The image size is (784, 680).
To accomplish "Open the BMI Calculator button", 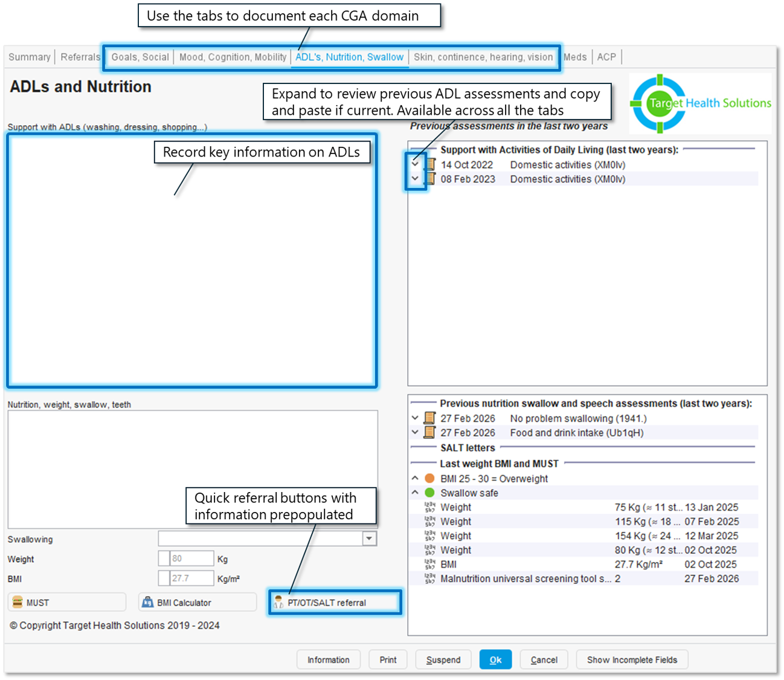I will [198, 602].
